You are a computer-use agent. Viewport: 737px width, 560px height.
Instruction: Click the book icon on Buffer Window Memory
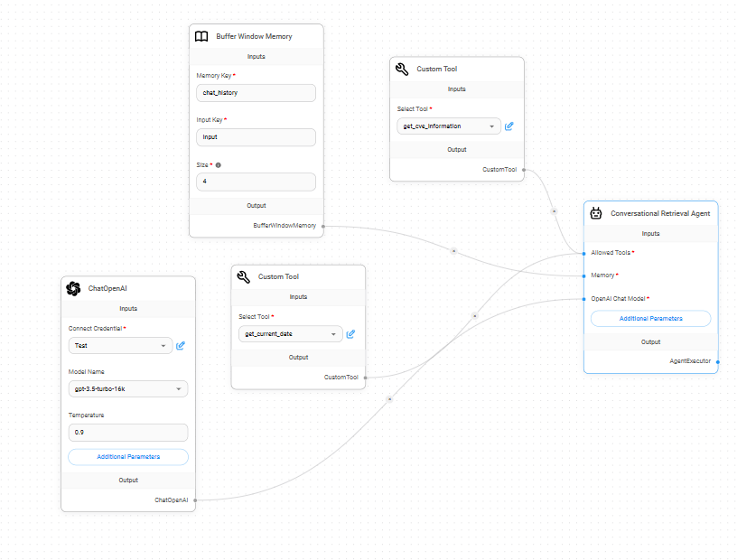click(x=201, y=37)
